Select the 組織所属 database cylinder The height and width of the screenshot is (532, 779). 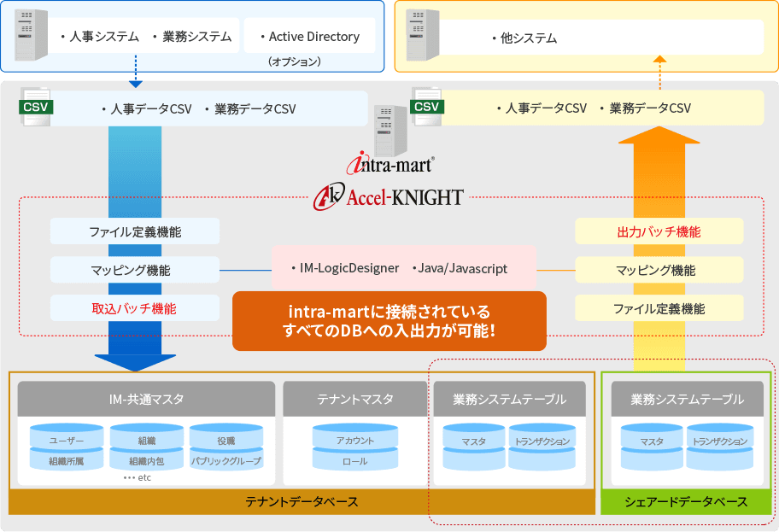[67, 459]
